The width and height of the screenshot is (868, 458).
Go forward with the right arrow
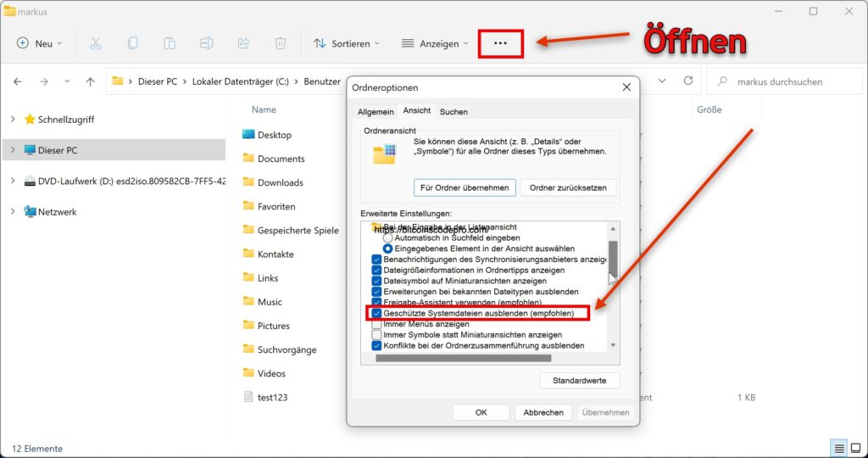click(44, 81)
